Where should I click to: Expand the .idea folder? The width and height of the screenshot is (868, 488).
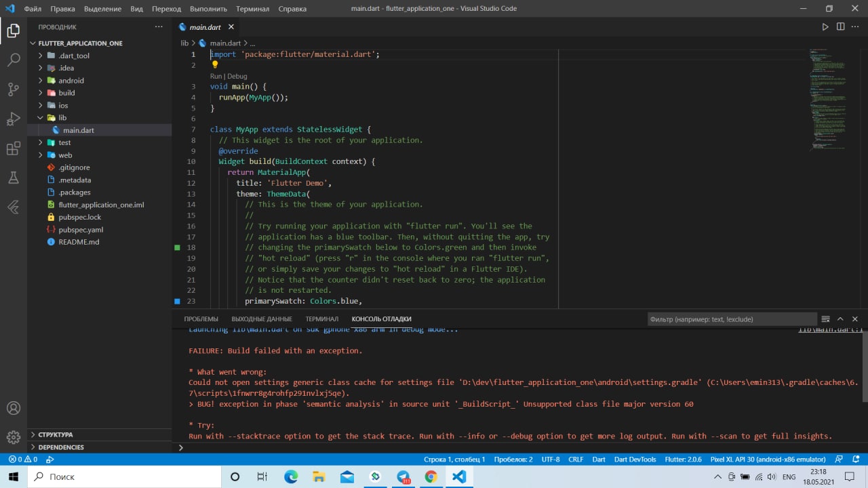(41, 68)
